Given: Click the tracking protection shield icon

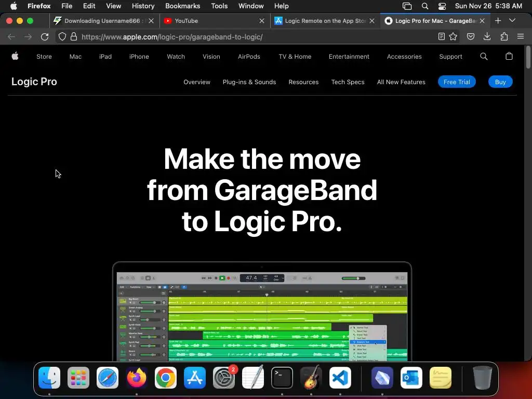Looking at the screenshot, I should pyautogui.click(x=62, y=37).
